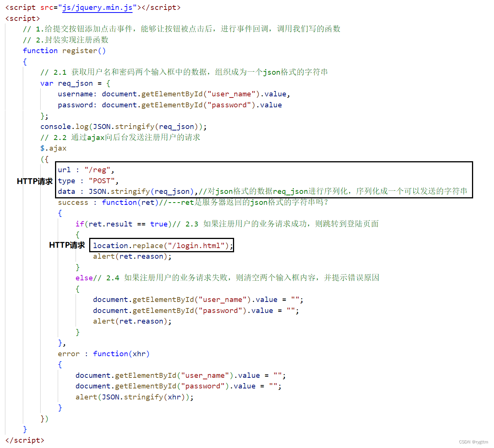Screen dimensions: 494x448
Task: Click the 'function register()' declaration
Action: (64, 51)
